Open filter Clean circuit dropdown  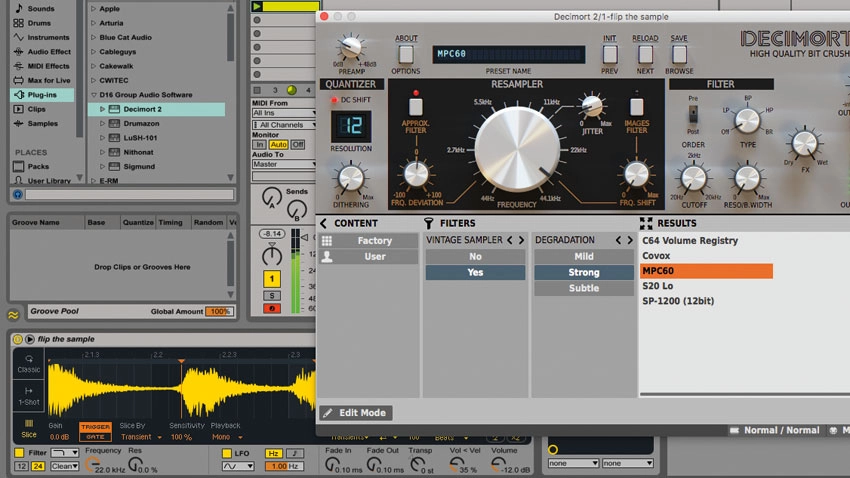click(65, 466)
